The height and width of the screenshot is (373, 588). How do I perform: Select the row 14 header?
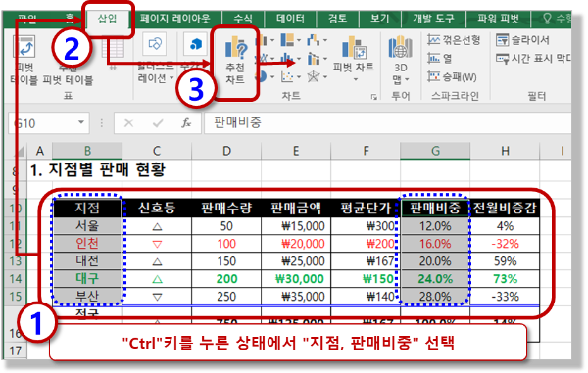click(15, 279)
